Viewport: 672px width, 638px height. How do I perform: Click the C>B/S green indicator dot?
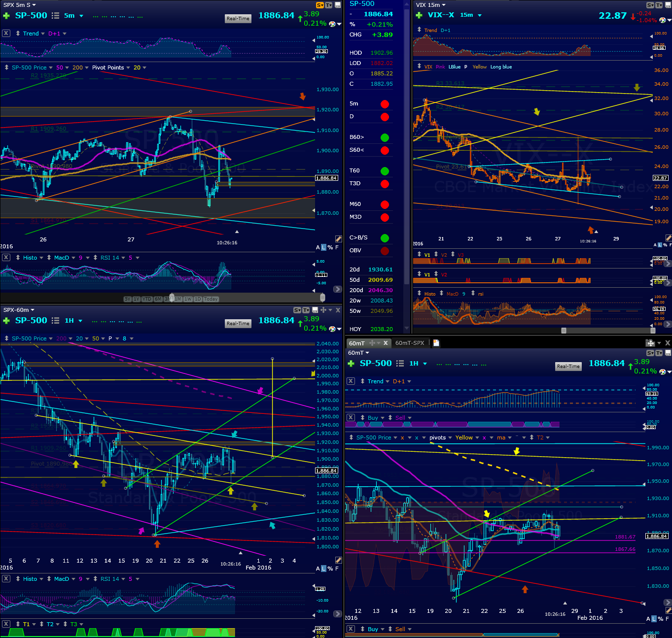(x=385, y=238)
